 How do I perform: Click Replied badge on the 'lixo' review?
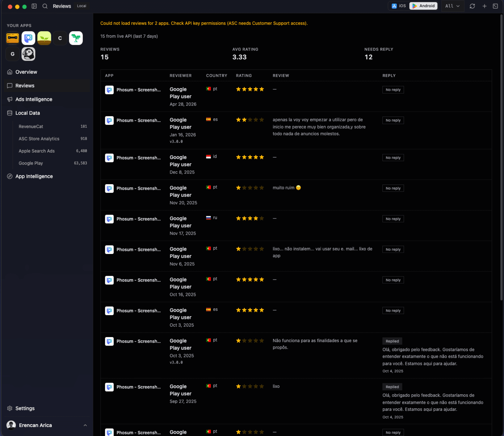[392, 387]
